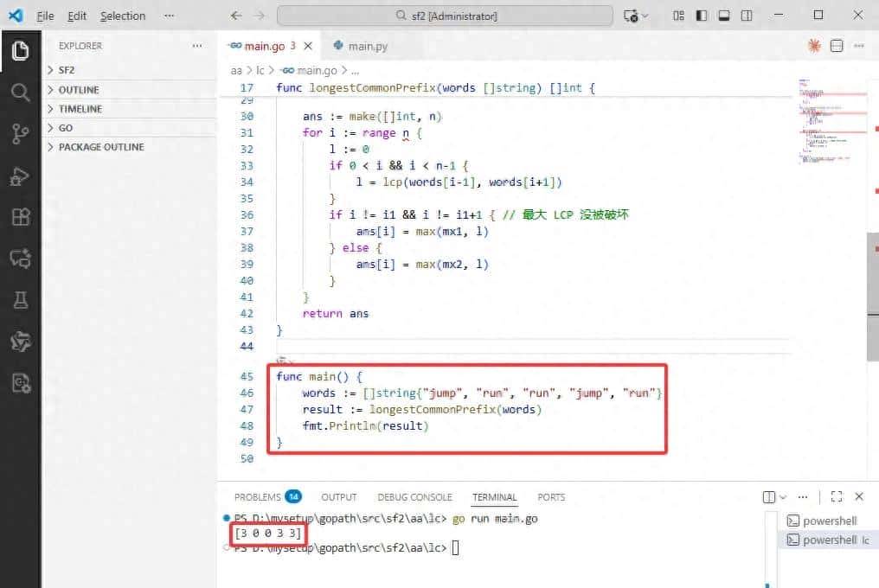Click the orange starburst icon above the editor

pyautogui.click(x=814, y=46)
